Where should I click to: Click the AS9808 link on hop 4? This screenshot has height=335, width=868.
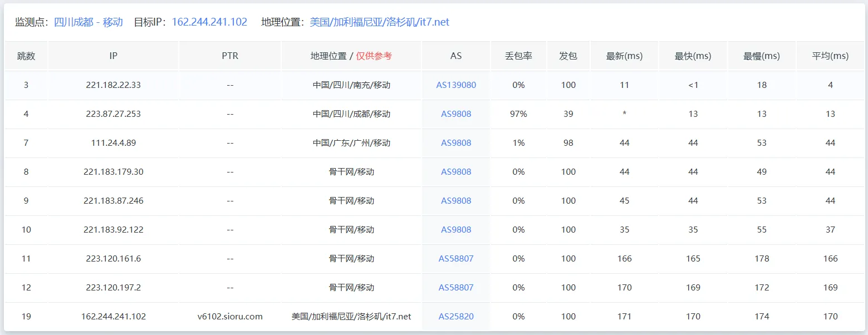point(455,114)
